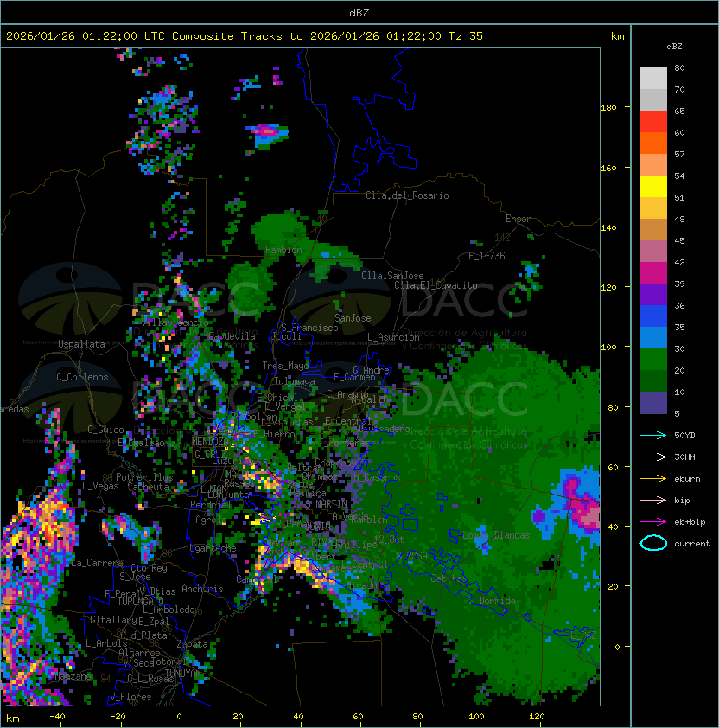Image resolution: width=719 pixels, height=728 pixels.
Task: Click the La_Carrera map label
Action: click(x=97, y=563)
